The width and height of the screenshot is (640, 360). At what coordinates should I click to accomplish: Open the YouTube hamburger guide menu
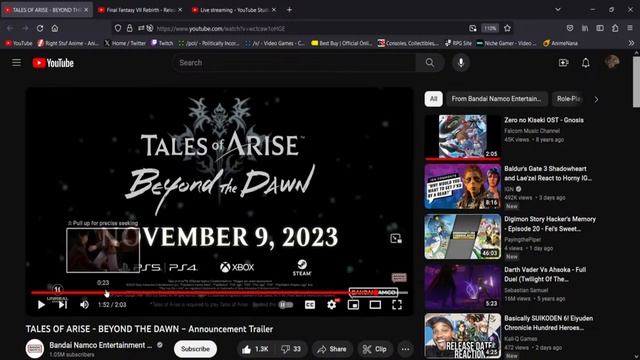(x=16, y=62)
